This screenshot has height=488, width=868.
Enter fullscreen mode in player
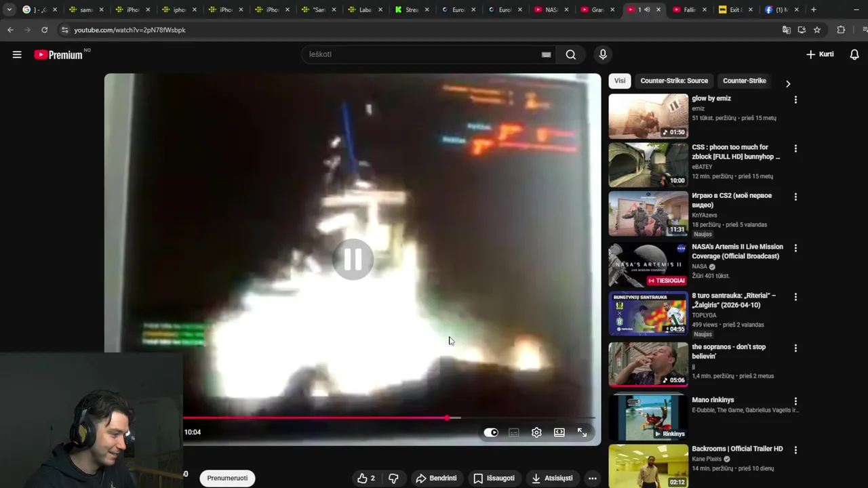pos(582,432)
